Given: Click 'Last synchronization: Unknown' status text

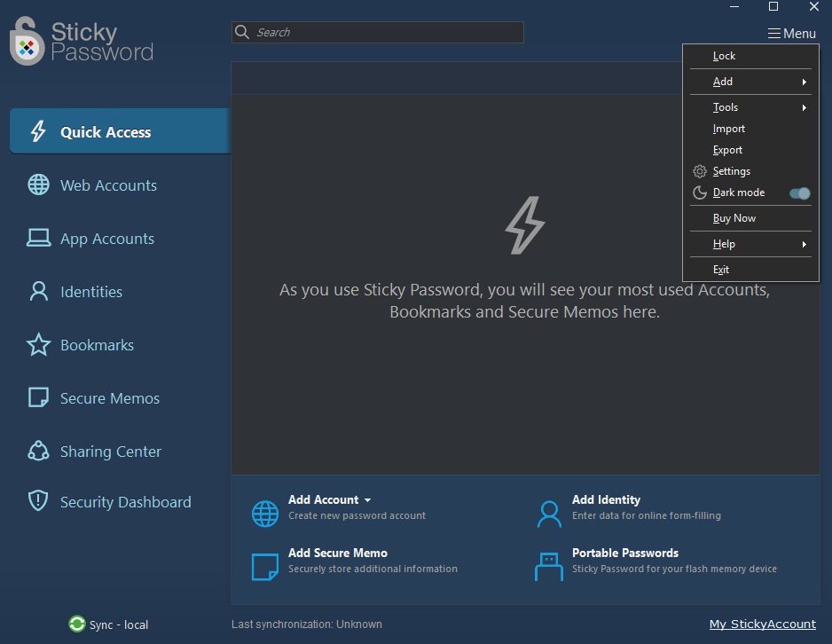Looking at the screenshot, I should [x=307, y=624].
